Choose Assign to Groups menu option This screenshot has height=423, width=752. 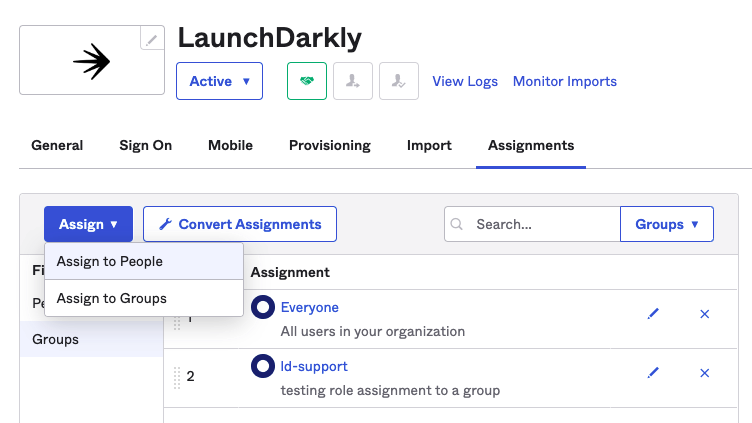112,298
